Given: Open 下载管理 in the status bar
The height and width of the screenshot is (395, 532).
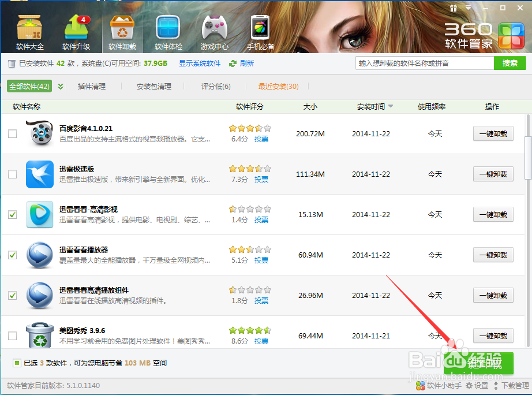Looking at the screenshot, I should point(511,386).
